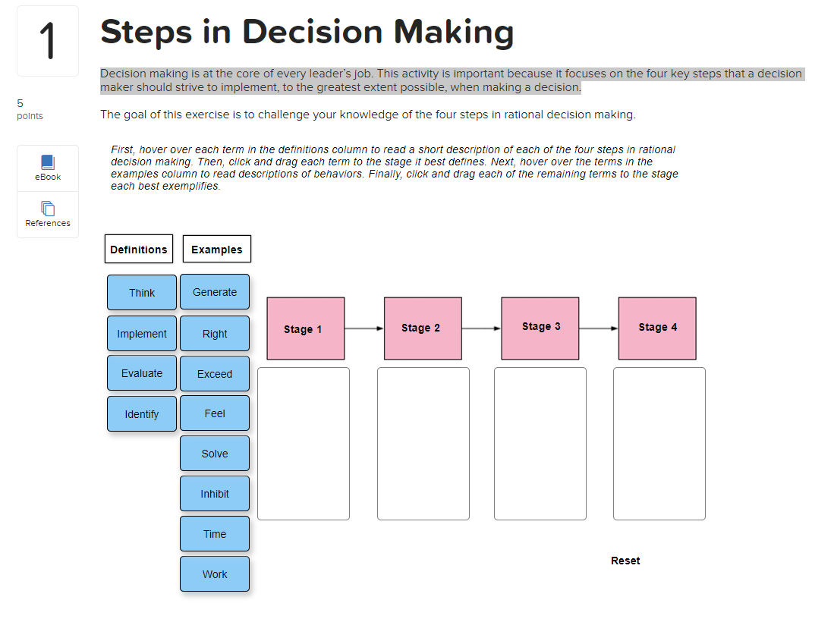This screenshot has width=834, height=644.
Task: Click the pink Stage 1 box
Action: [x=306, y=328]
